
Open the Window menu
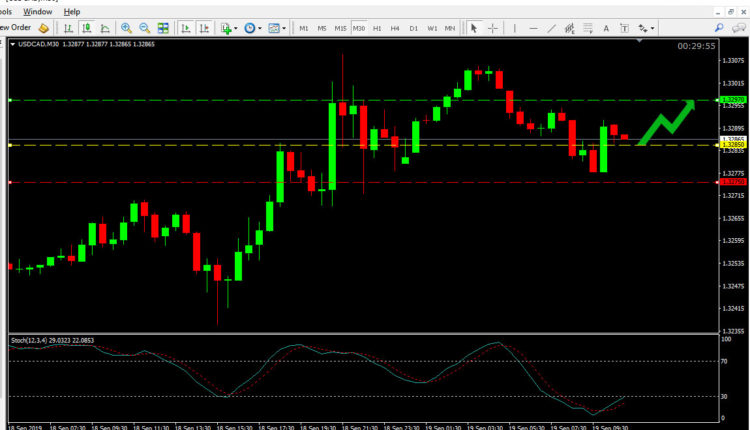[37, 11]
